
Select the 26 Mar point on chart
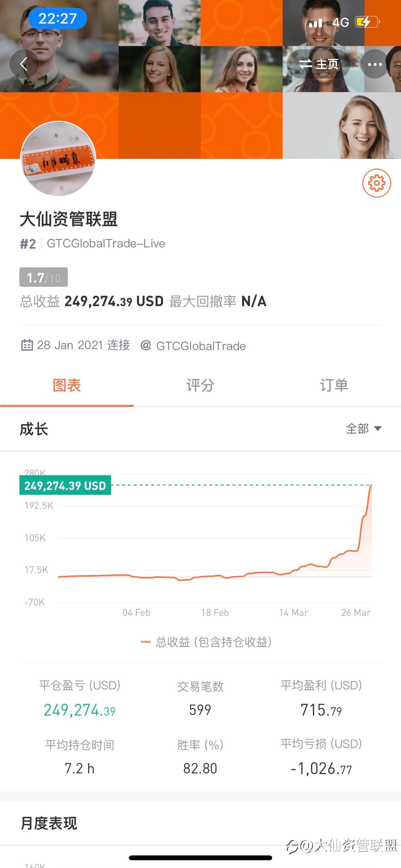(x=356, y=613)
